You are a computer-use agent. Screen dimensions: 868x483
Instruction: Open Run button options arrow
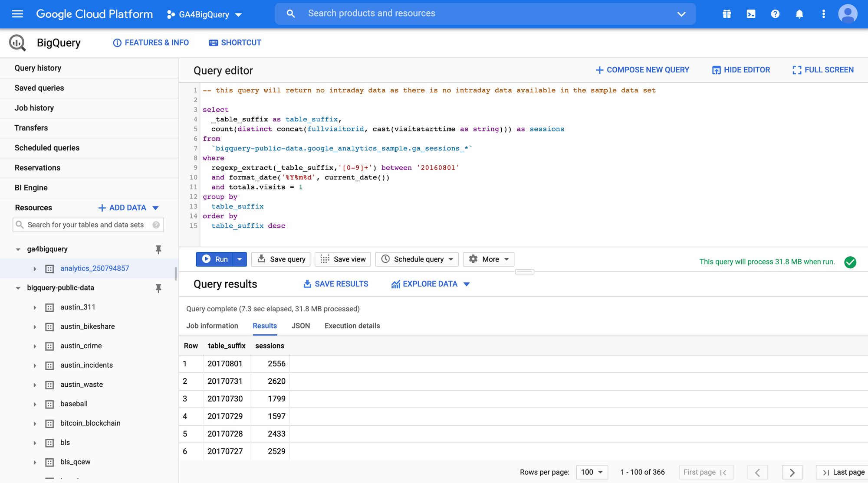point(240,259)
